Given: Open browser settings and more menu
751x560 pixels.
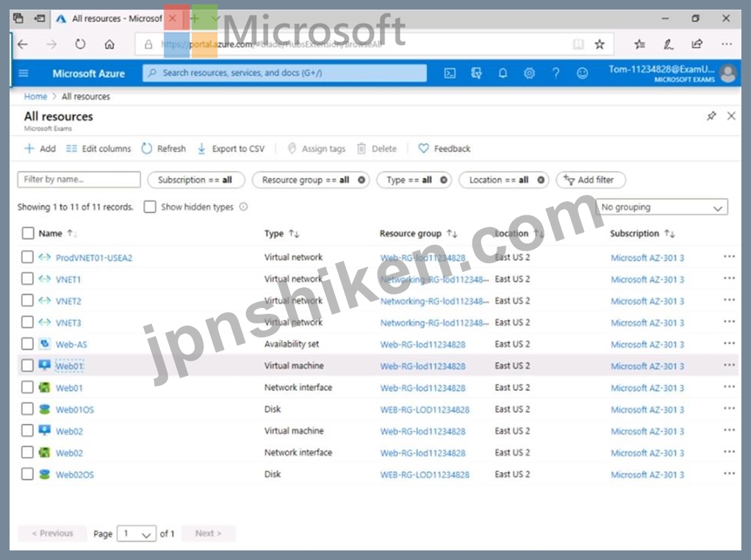Looking at the screenshot, I should point(727,44).
